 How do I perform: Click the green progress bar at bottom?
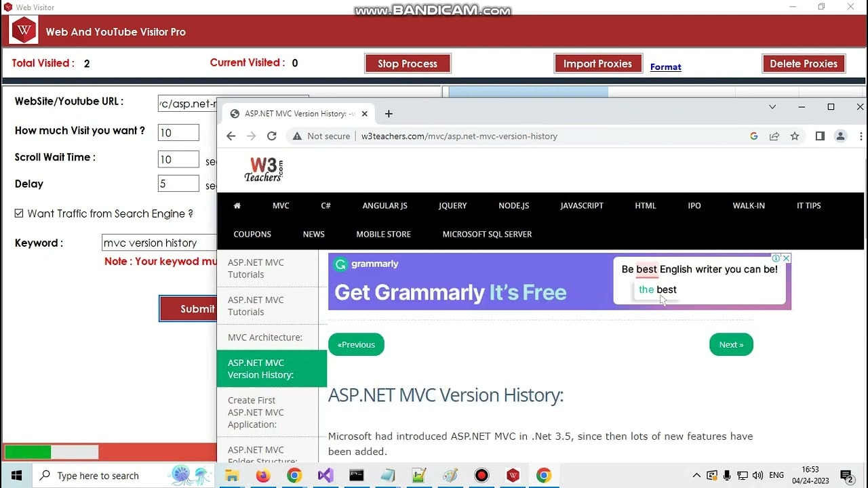(x=28, y=452)
